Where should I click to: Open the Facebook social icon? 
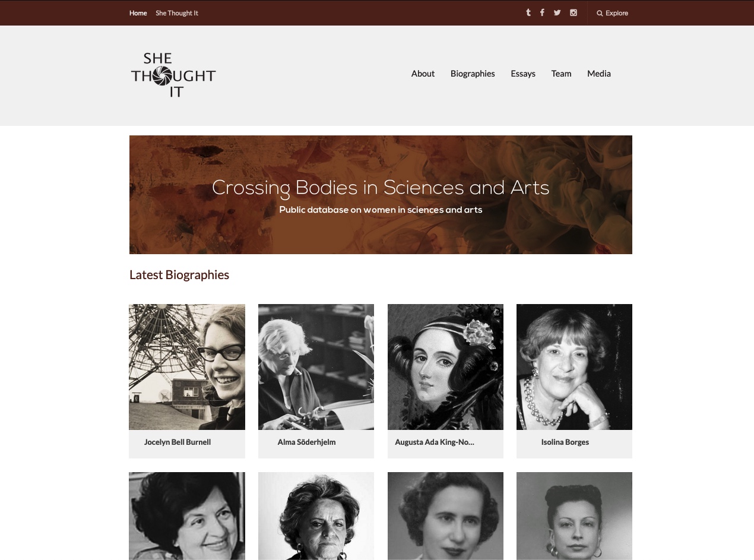[x=542, y=12]
